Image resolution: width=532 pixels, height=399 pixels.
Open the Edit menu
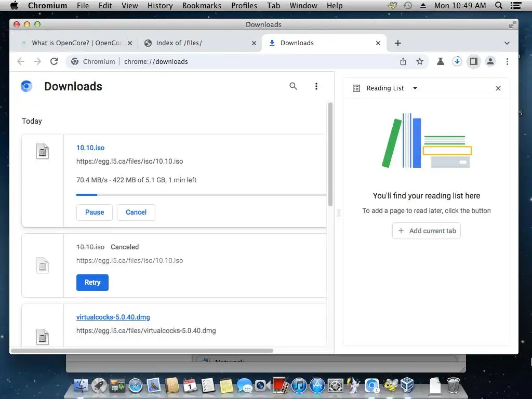[x=105, y=5]
